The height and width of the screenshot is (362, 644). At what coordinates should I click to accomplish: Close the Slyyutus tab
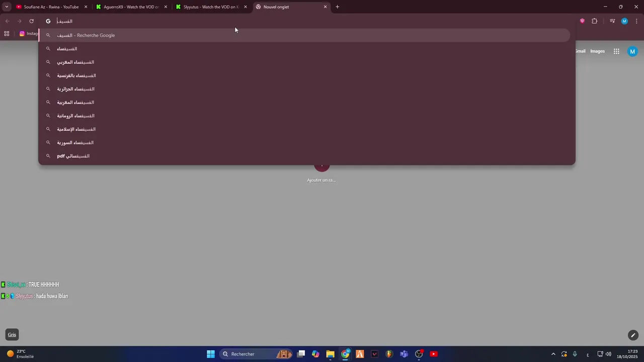[x=246, y=7]
